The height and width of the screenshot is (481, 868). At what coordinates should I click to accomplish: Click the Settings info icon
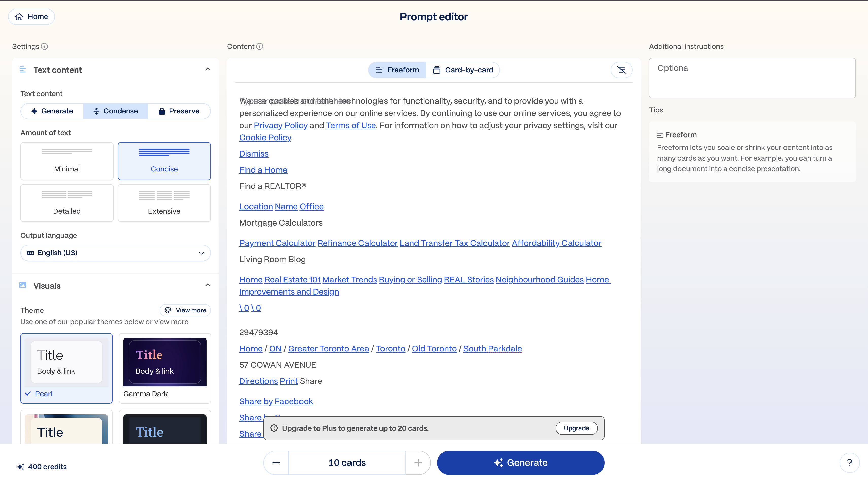(x=44, y=46)
